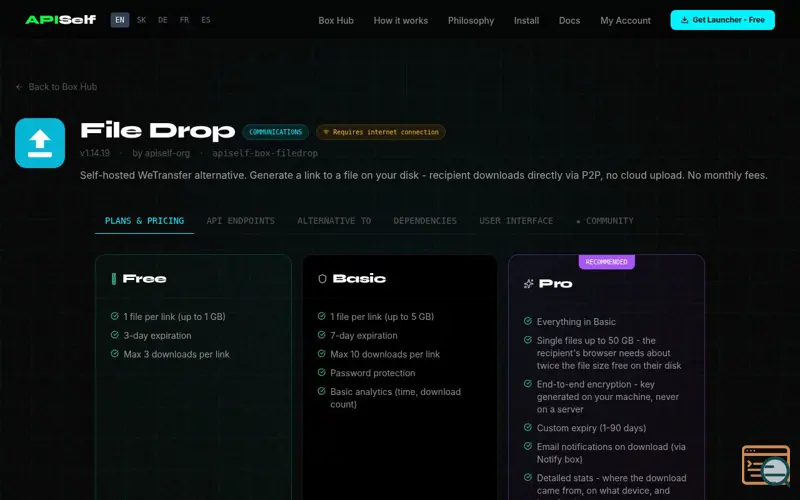Click Requires internet connection badge
This screenshot has width=800, height=500.
(x=381, y=132)
